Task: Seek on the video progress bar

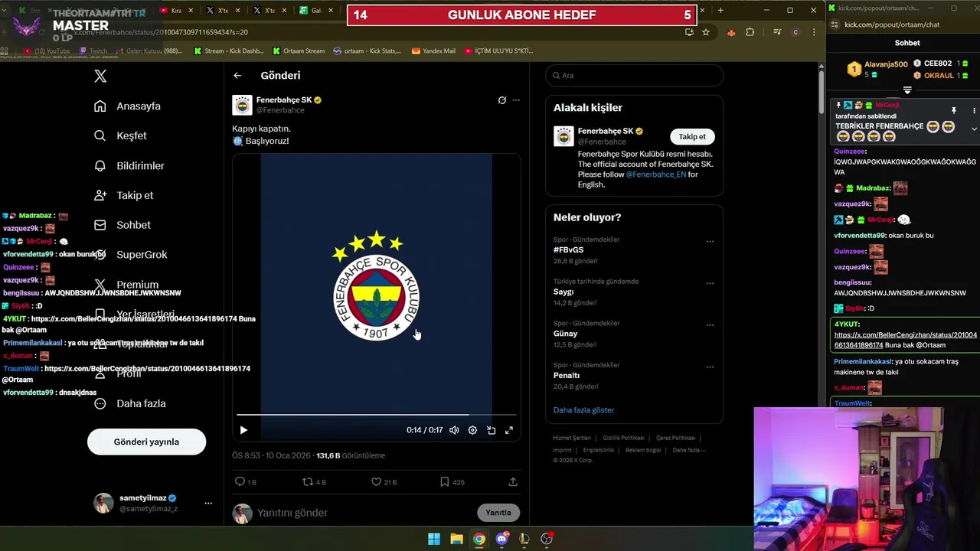Action: 375,415
